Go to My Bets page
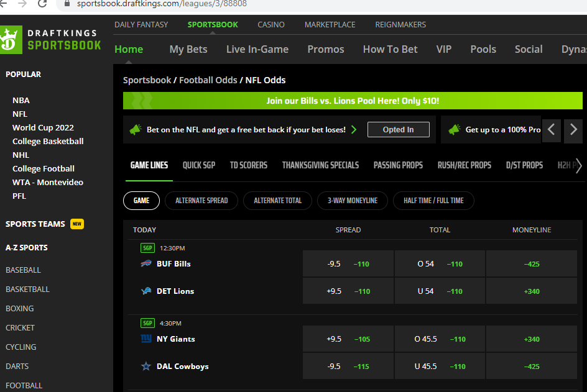This screenshot has height=392, width=587. coord(188,49)
